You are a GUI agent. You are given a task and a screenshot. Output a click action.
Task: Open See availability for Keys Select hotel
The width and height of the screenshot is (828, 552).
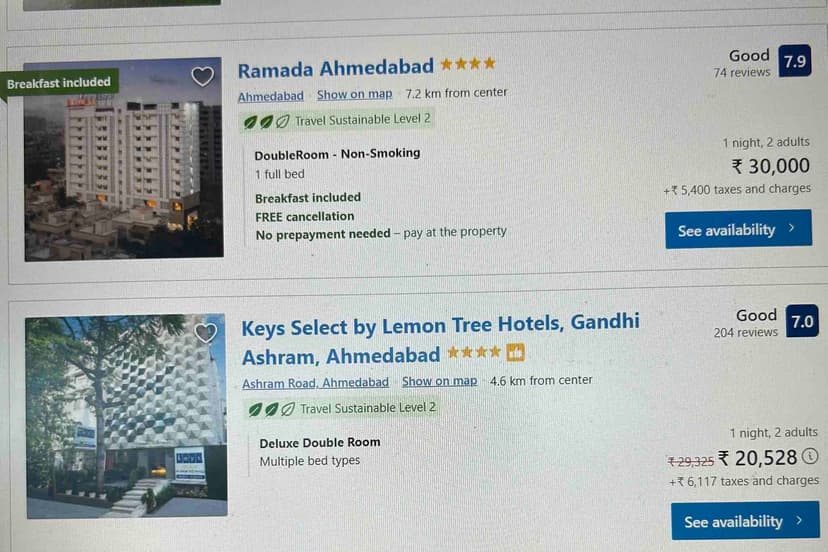click(x=744, y=521)
